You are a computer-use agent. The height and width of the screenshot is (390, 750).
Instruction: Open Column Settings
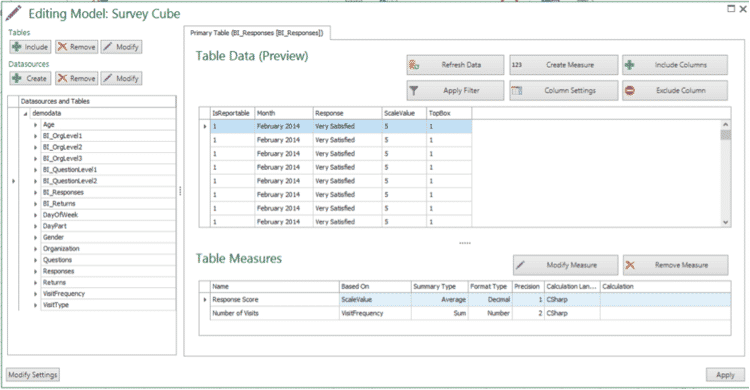pos(564,90)
